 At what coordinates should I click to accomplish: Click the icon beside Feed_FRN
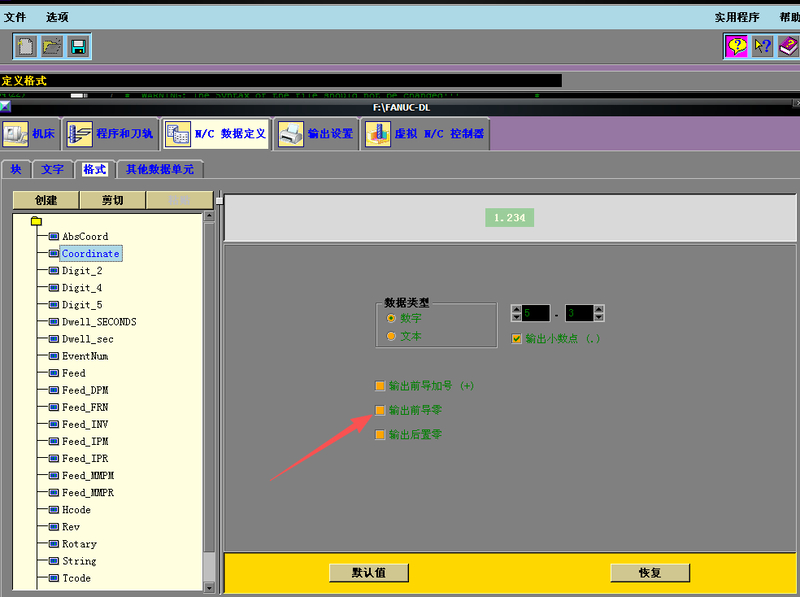(x=54, y=407)
